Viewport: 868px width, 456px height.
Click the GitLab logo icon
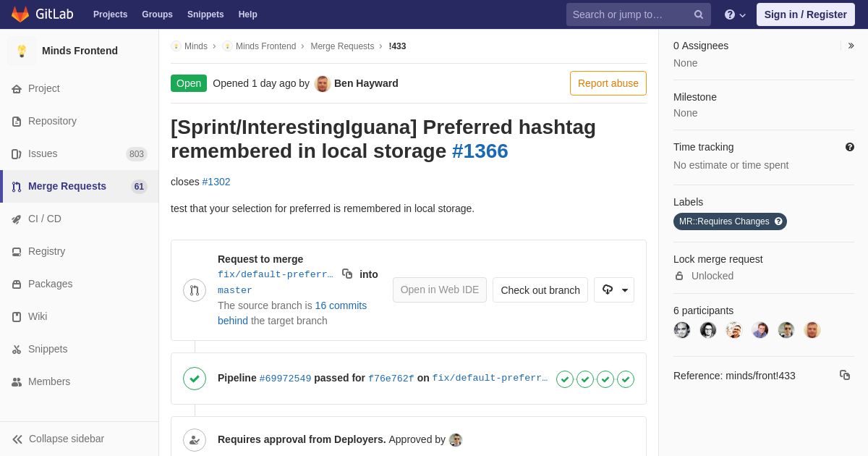tap(20, 14)
